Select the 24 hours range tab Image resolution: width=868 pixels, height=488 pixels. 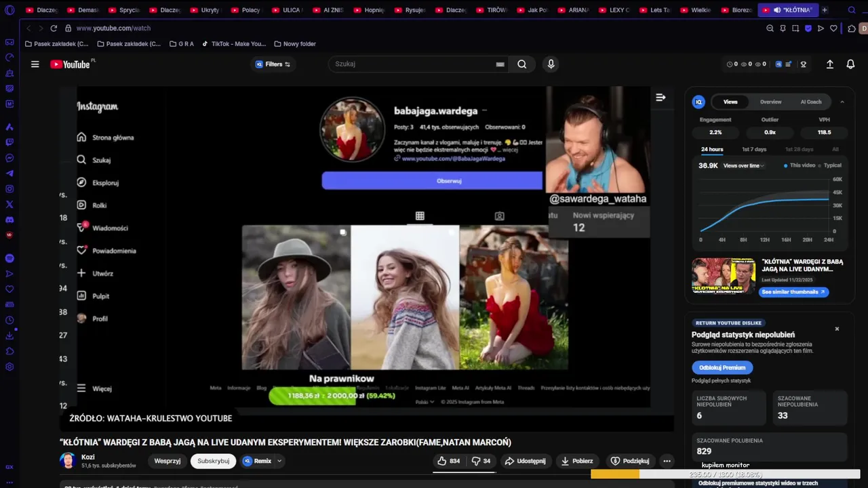[x=712, y=149]
